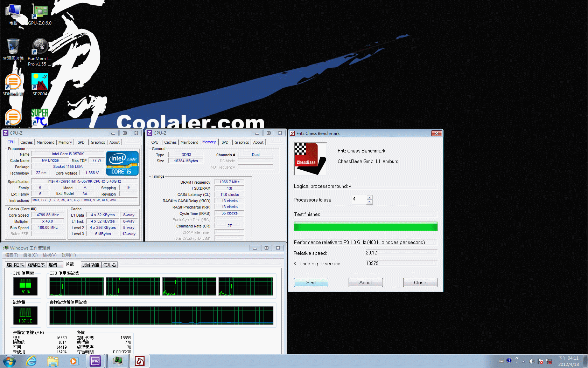Click the Task Manager title bar icon
588x368 pixels.
tap(6, 248)
